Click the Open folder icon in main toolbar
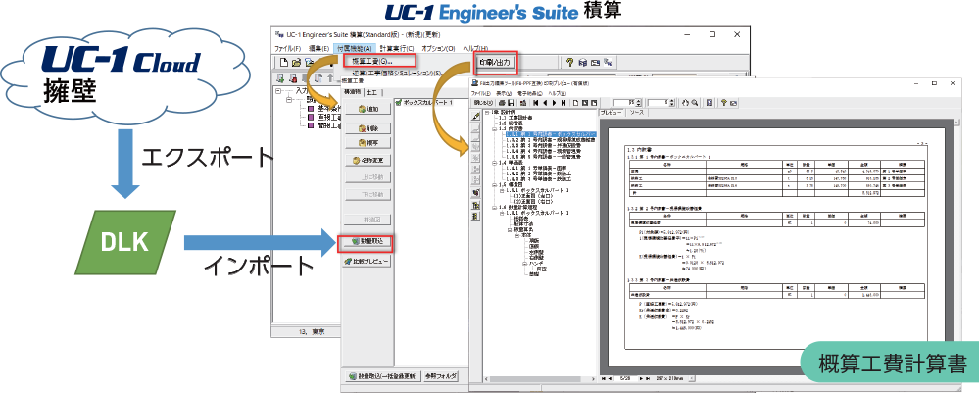This screenshot has width=980, height=393. click(296, 62)
